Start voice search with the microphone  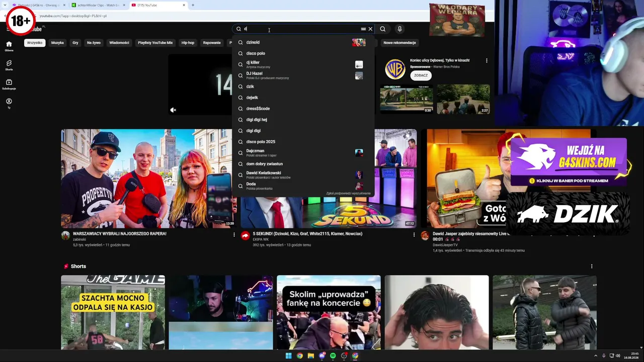coord(399,29)
